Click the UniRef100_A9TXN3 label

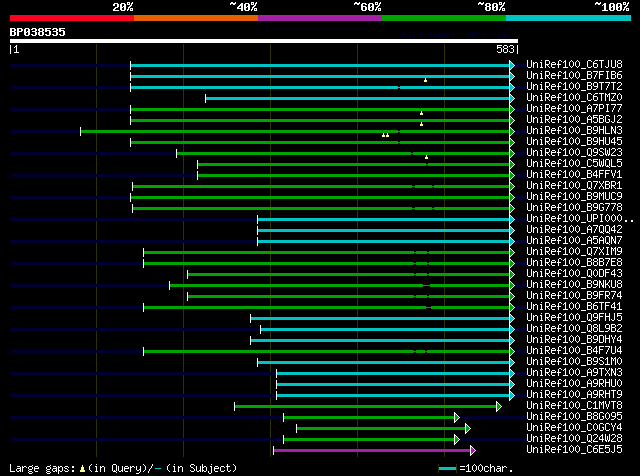click(x=574, y=373)
